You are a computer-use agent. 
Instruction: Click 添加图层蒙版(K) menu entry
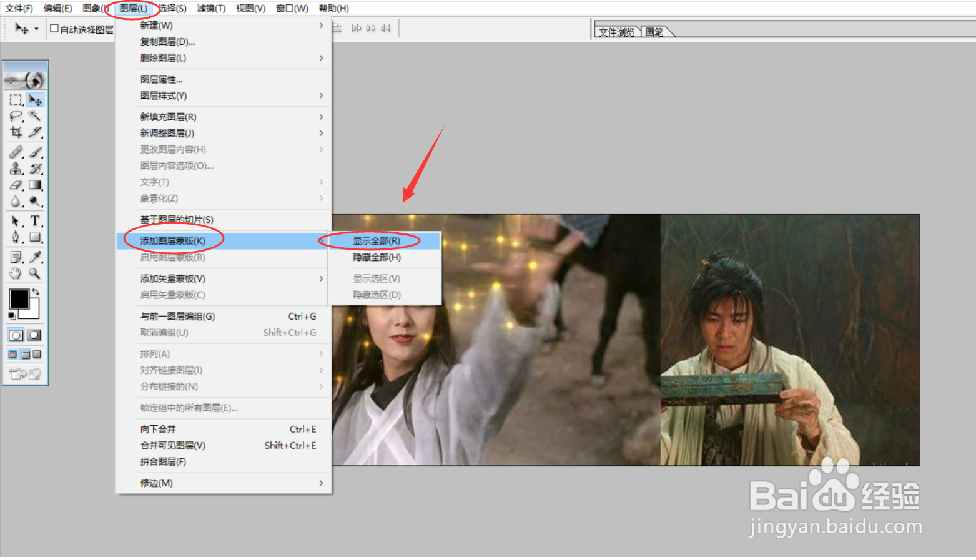coord(224,241)
